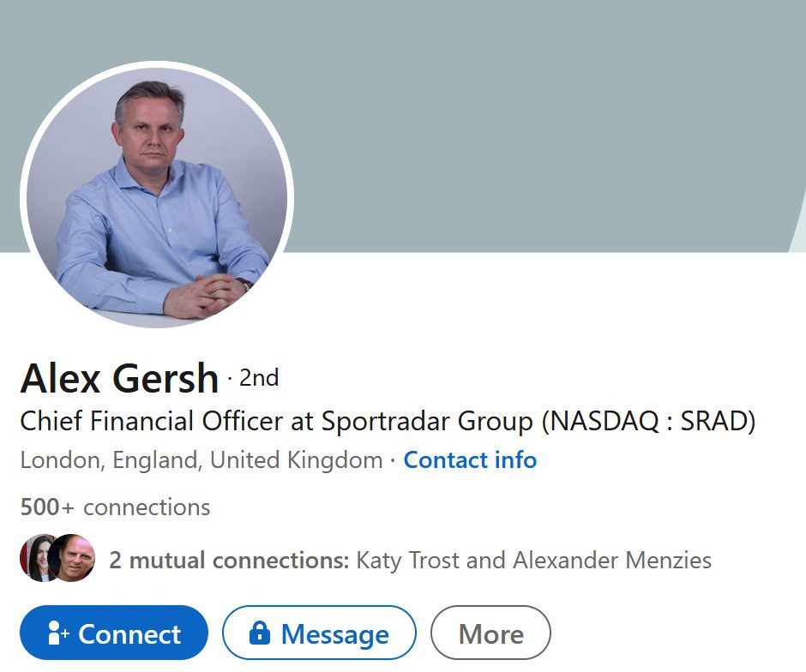Expand the More actions dropdown
The width and height of the screenshot is (806, 672).
coord(490,634)
